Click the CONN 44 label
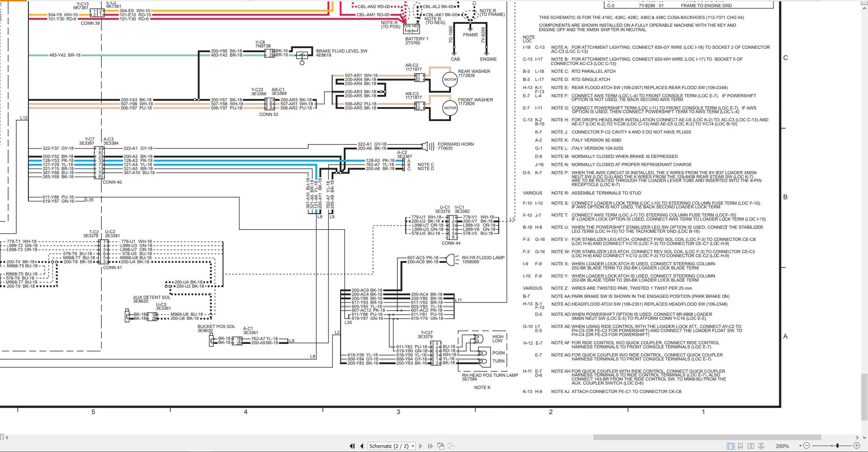Screen dimensions: 868x452 pyautogui.click(x=451, y=243)
